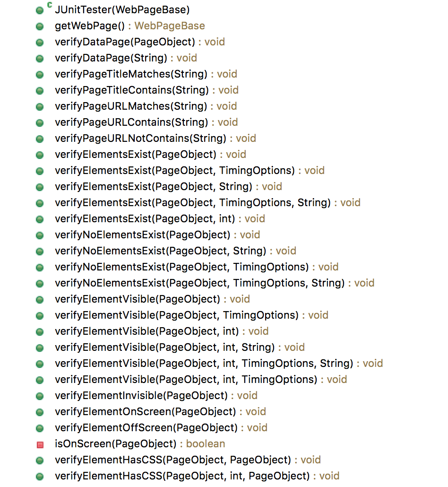Viewport: 448px width, 487px height.
Task: Select verifyElementsExist(PageObject) : void
Action: tap(151, 155)
